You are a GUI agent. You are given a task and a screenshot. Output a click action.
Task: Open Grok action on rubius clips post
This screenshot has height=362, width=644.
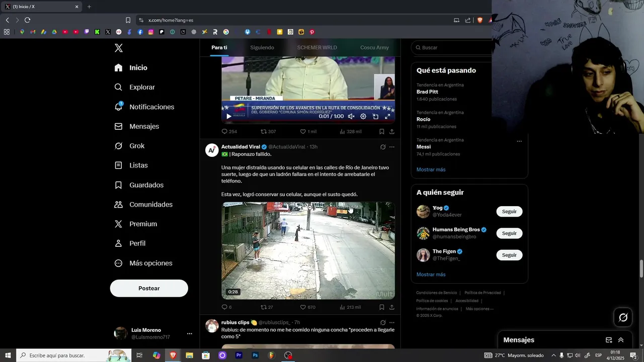(x=383, y=322)
